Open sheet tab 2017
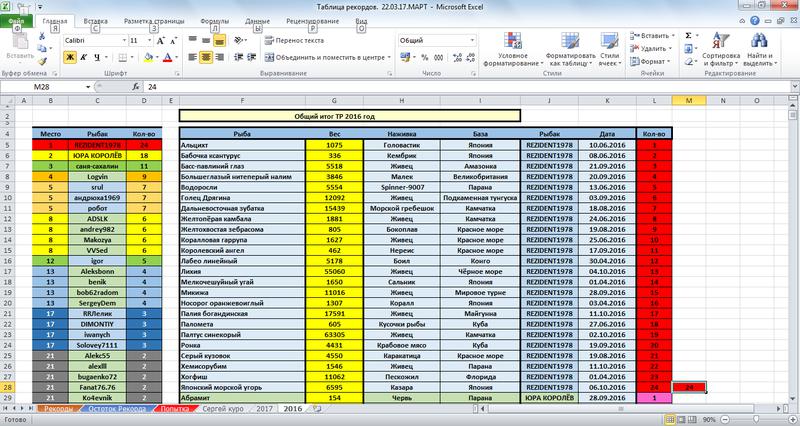The height and width of the screenshot is (426, 800). click(264, 409)
